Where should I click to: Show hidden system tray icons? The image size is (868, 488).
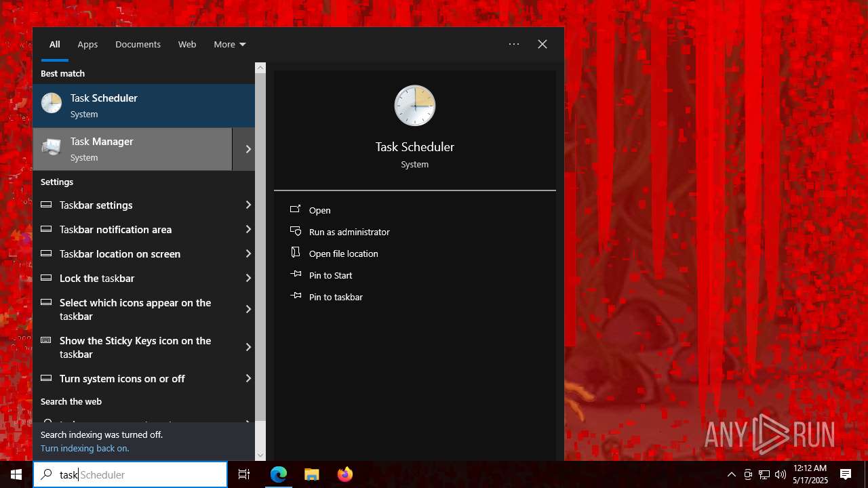click(x=731, y=474)
